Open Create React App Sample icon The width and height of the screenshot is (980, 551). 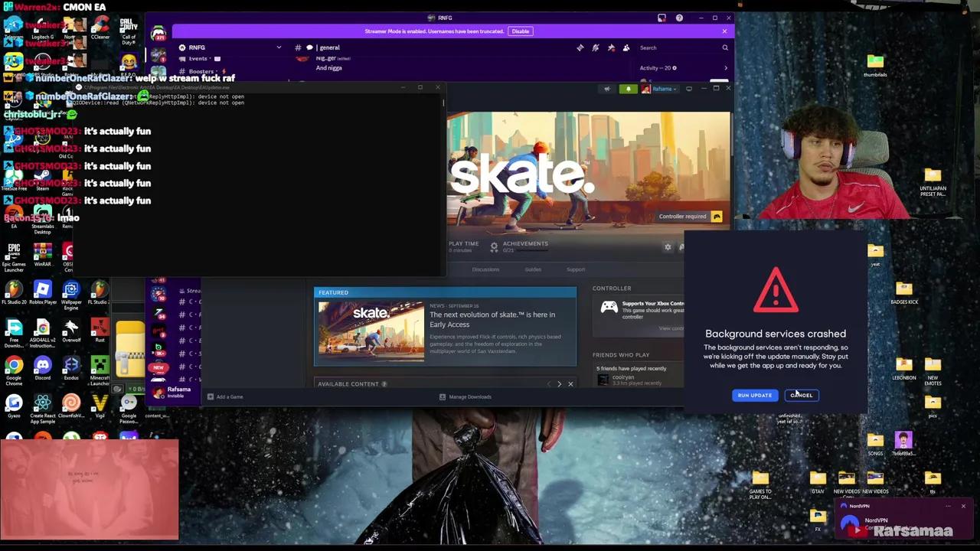42,408
